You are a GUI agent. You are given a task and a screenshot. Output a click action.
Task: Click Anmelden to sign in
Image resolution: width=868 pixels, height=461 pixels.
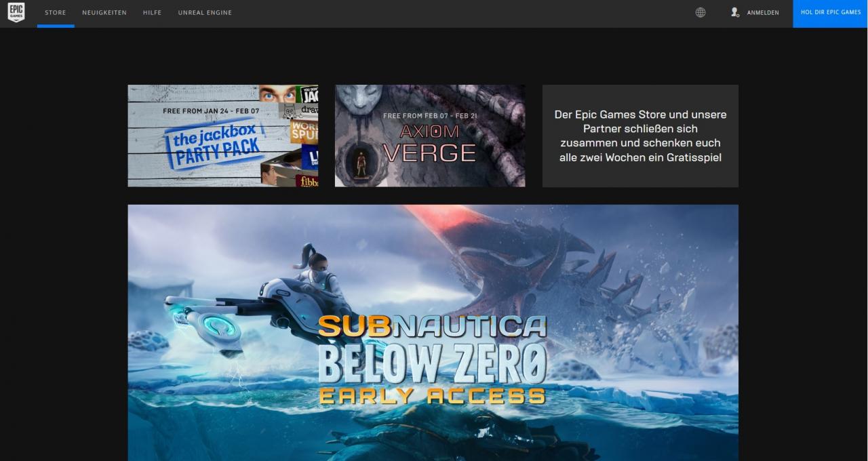763,13
